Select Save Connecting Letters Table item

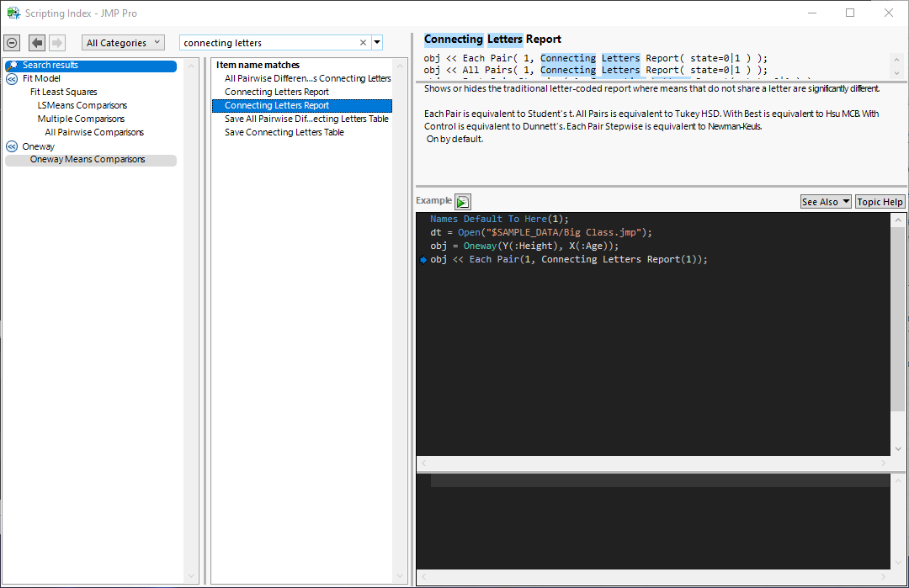coord(284,132)
